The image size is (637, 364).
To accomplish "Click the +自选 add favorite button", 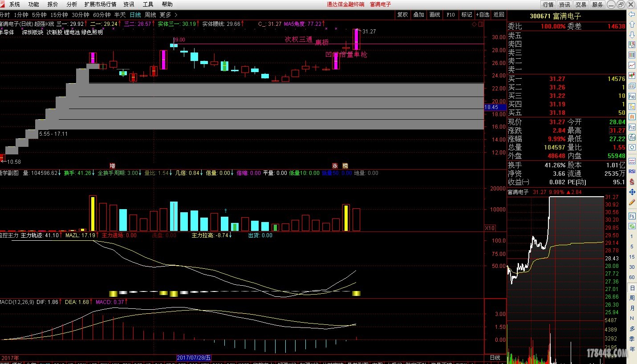I will click(x=483, y=15).
